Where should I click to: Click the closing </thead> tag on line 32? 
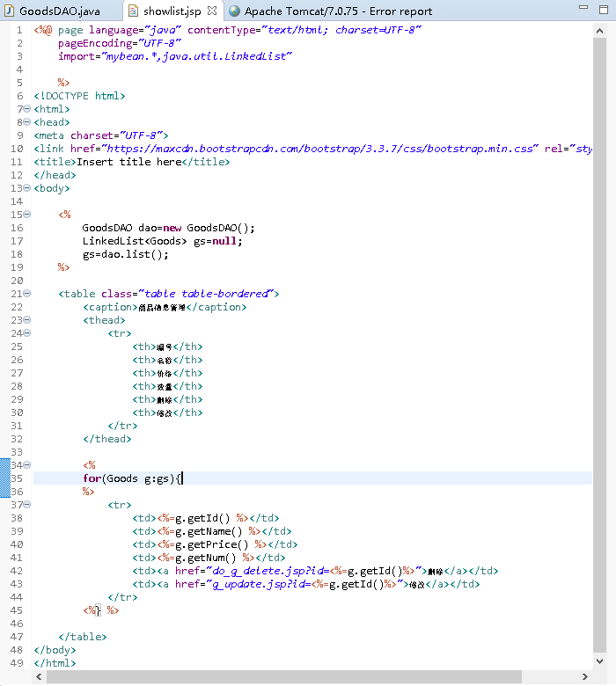pos(106,439)
